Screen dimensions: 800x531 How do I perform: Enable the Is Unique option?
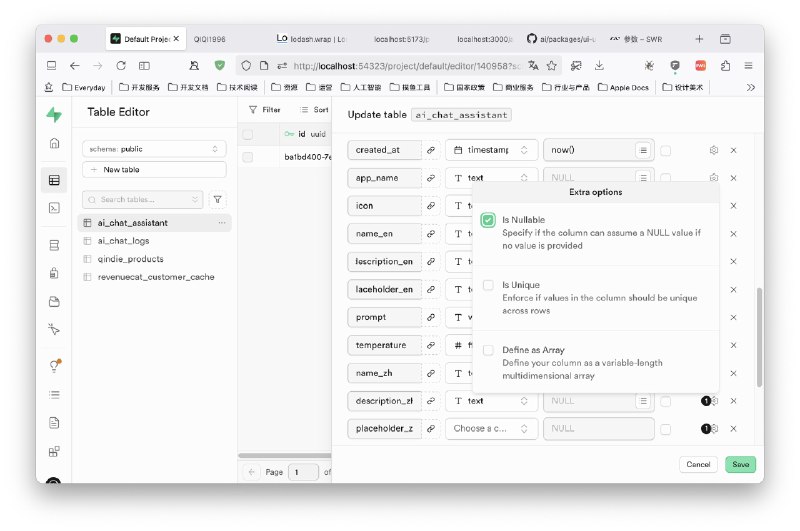(488, 285)
